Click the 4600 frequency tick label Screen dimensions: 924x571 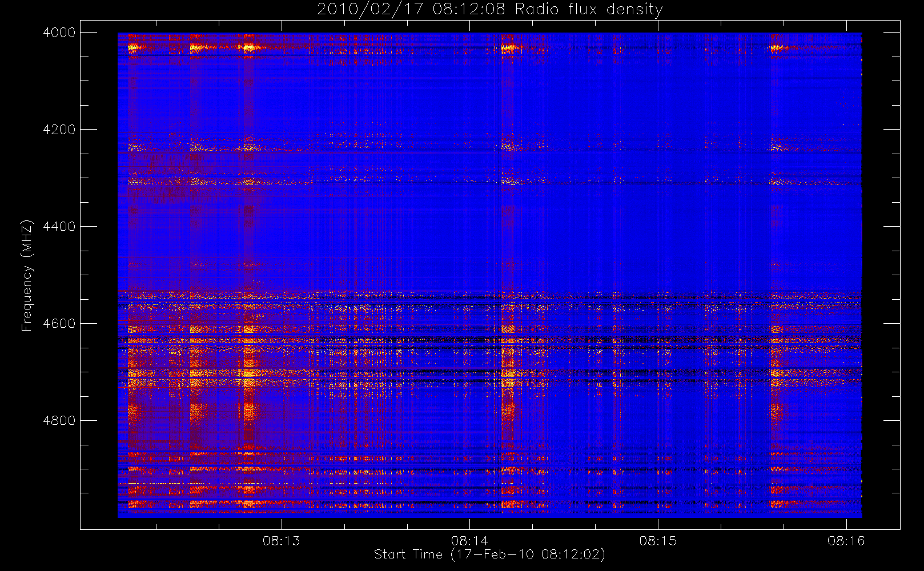point(59,324)
